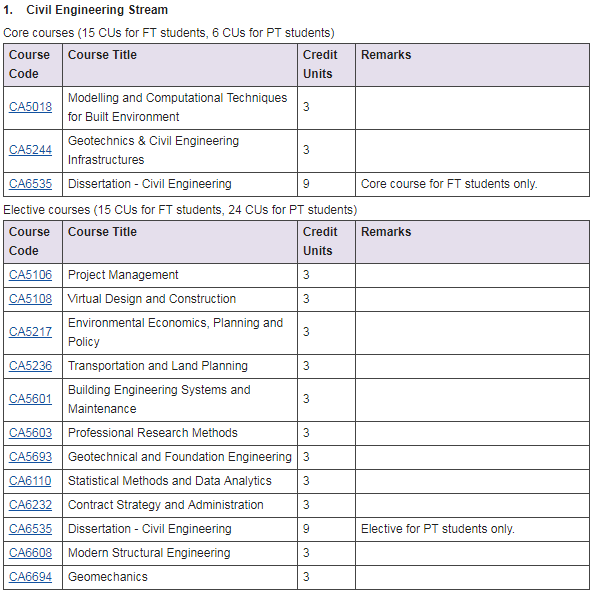The image size is (594, 595).
Task: Click the Civil Engineering Stream heading
Action: coord(97,10)
